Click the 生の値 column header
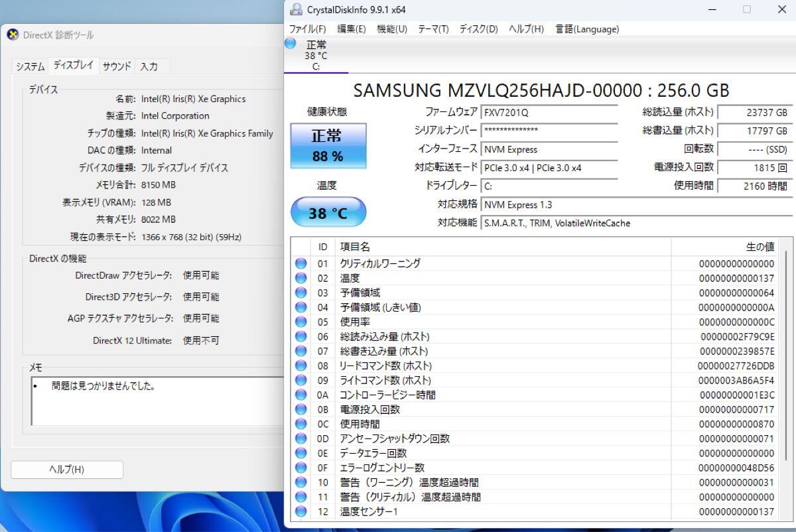 725,247
